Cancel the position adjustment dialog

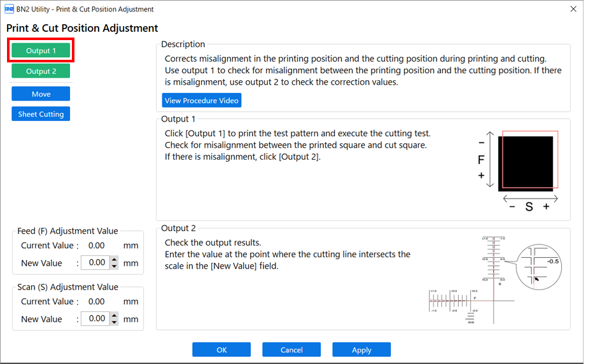291,349
